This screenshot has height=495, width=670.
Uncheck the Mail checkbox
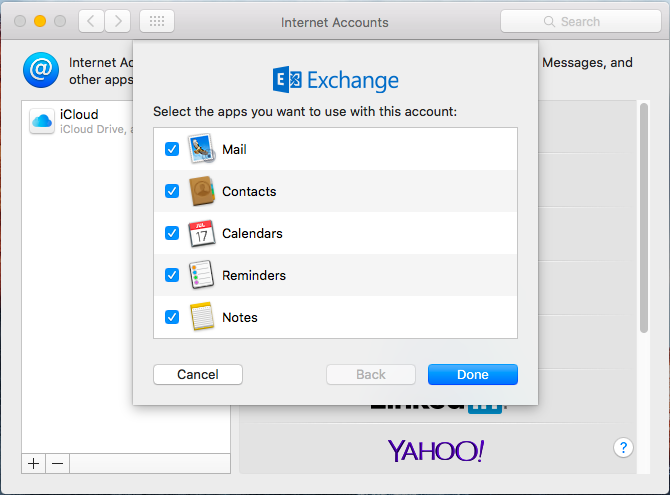tap(172, 149)
